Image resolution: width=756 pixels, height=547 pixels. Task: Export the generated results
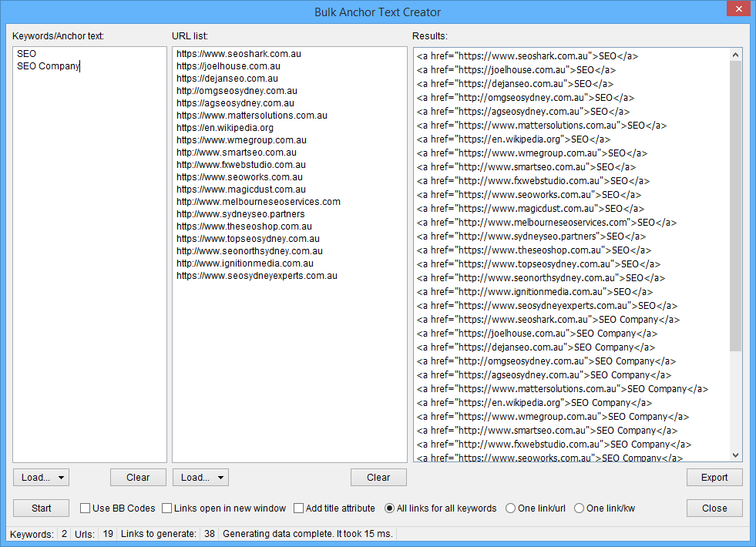714,478
